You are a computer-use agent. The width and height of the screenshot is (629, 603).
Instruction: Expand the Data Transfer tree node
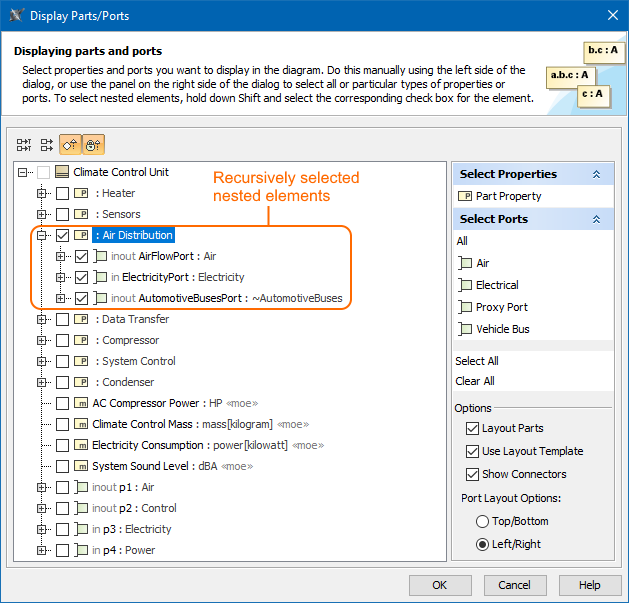[41, 319]
